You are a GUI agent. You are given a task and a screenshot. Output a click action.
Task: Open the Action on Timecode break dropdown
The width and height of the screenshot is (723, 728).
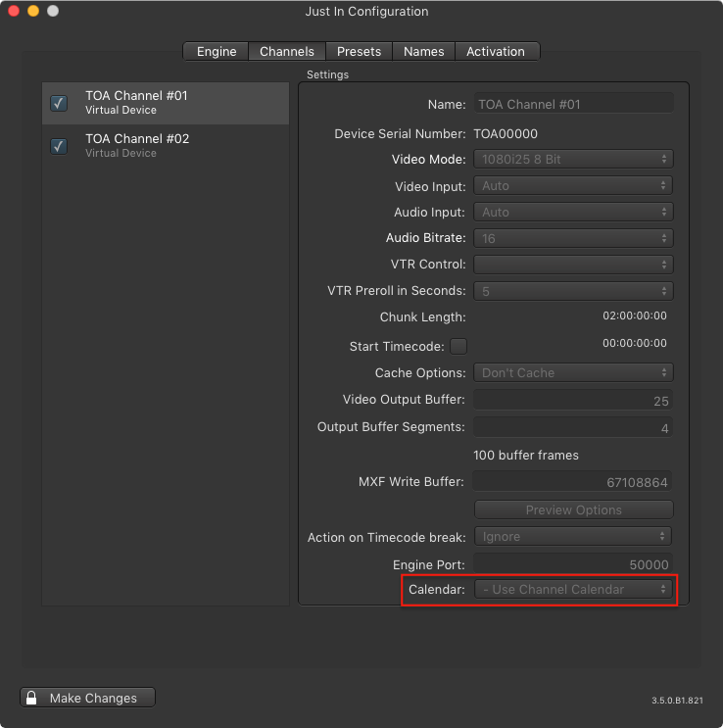point(573,537)
